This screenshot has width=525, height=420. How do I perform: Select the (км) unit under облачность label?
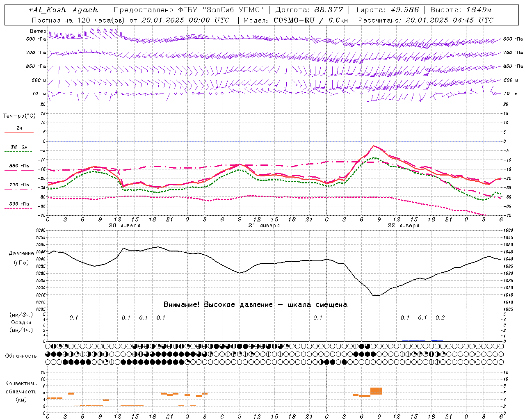click(21, 399)
